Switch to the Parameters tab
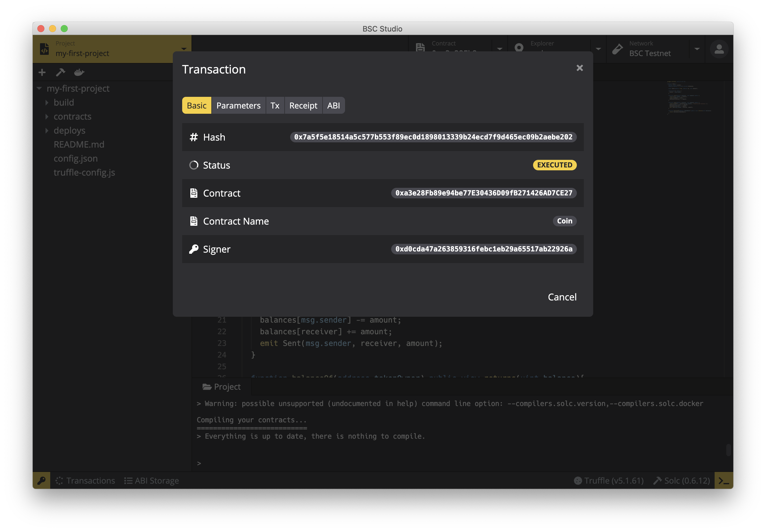 point(238,106)
